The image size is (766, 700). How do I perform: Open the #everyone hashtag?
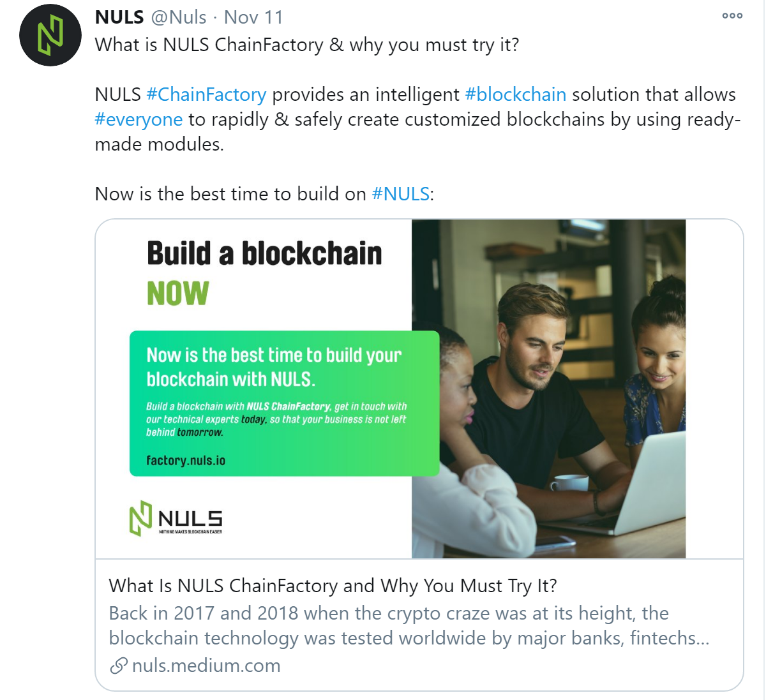point(139,119)
